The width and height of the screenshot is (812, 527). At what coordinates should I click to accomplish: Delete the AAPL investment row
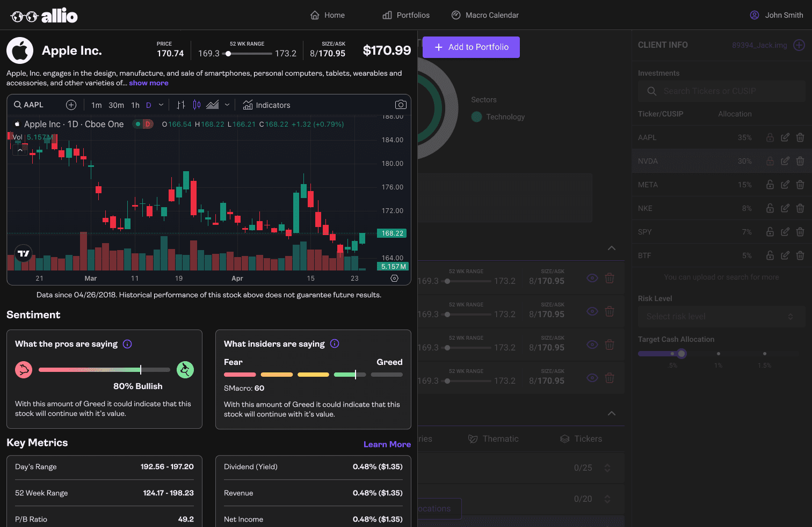tap(800, 137)
